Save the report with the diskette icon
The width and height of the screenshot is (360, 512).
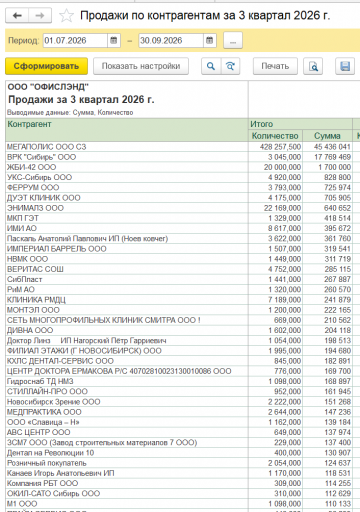click(345, 66)
